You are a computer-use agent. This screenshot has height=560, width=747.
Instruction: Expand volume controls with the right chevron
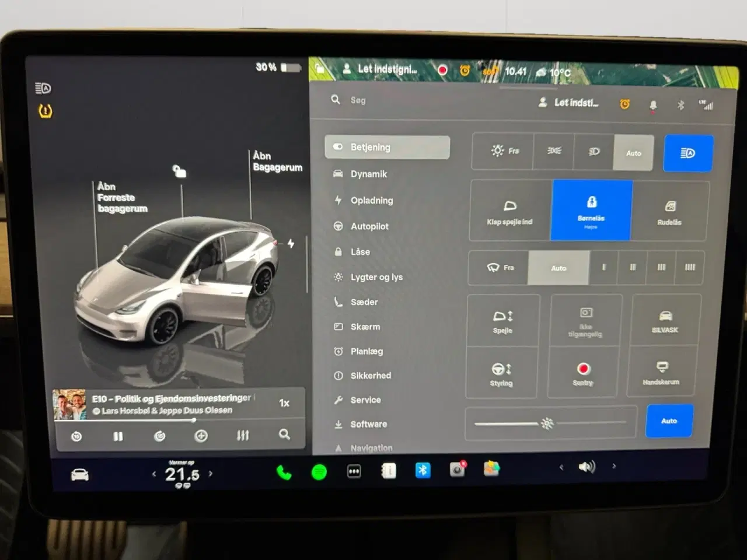point(614,467)
